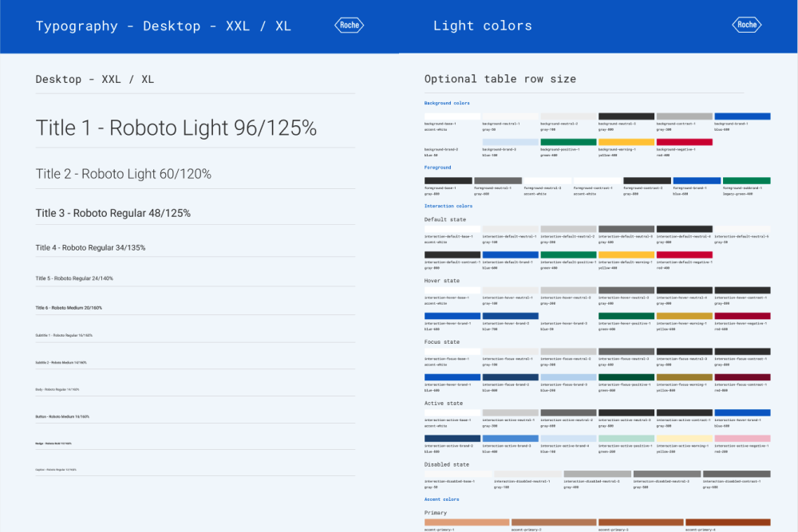Image resolution: width=798 pixels, height=532 pixels.
Task: Choose the accent-primary-1 light orange swatch
Action: (467, 522)
